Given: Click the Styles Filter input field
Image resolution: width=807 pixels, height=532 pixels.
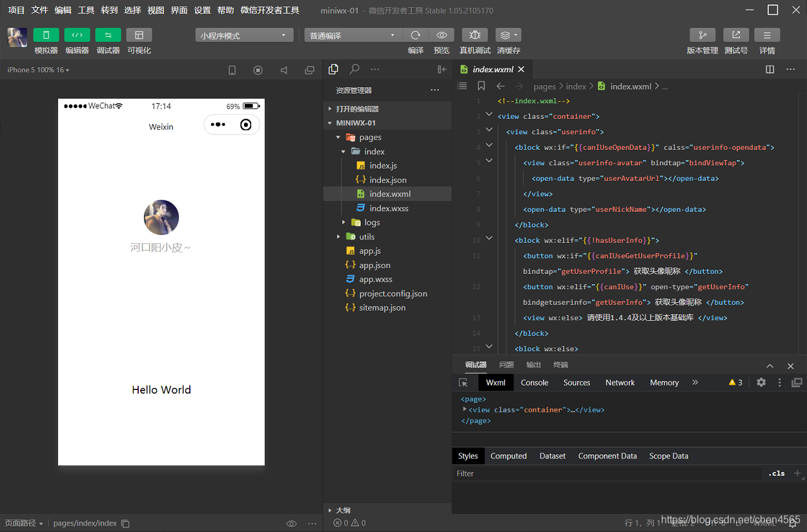Looking at the screenshot, I should tap(607, 473).
